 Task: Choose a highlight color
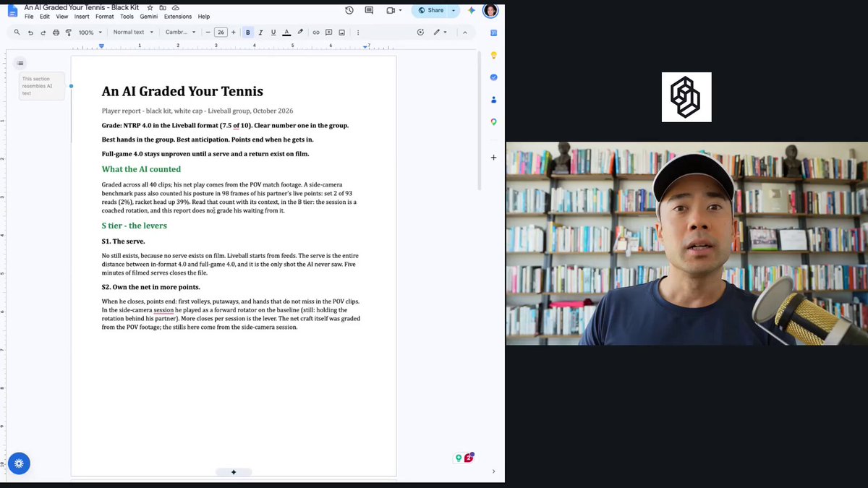[300, 32]
